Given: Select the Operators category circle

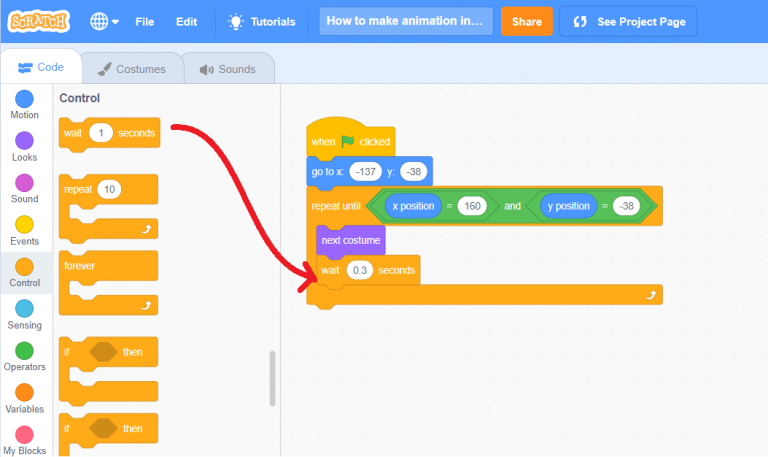Looking at the screenshot, I should pos(25,351).
